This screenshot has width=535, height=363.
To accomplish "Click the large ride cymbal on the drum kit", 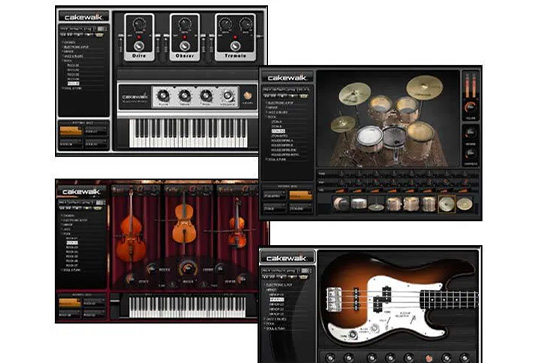I will click(424, 88).
